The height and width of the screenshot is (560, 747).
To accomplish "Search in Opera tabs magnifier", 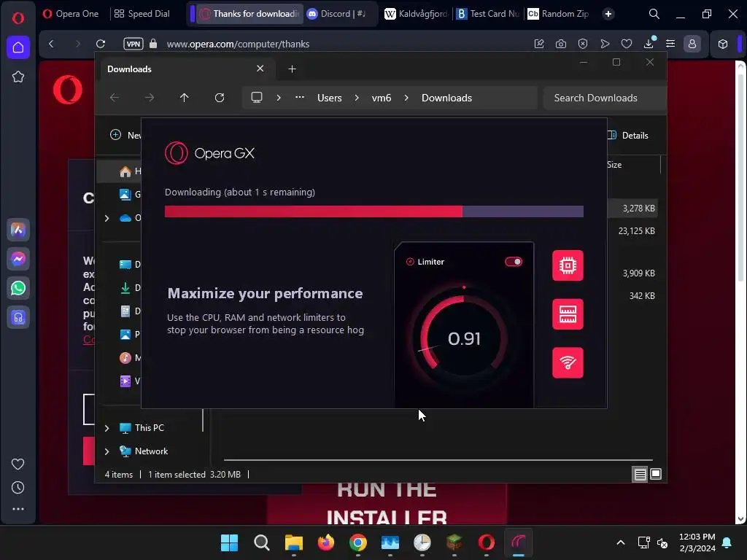I will pyautogui.click(x=654, y=14).
